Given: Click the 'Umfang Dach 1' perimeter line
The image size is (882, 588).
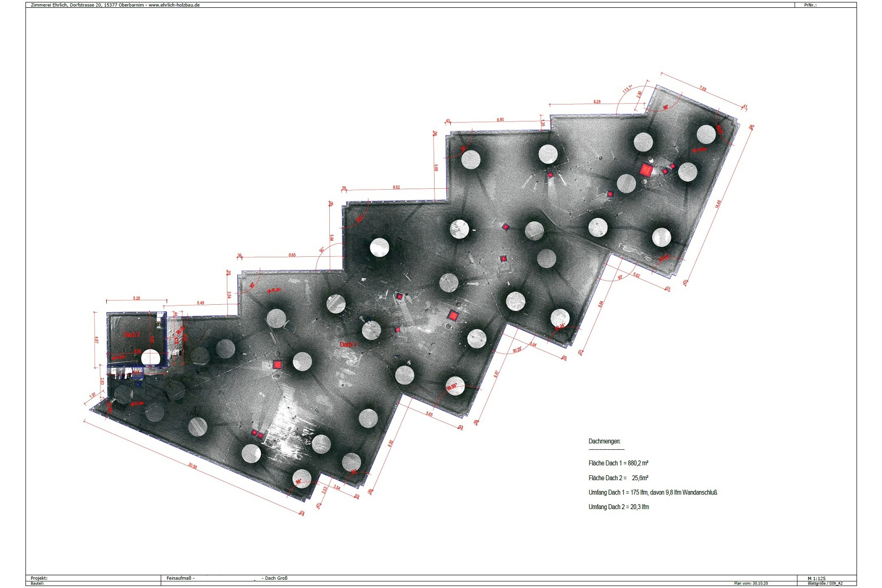Looking at the screenshot, I should (653, 492).
